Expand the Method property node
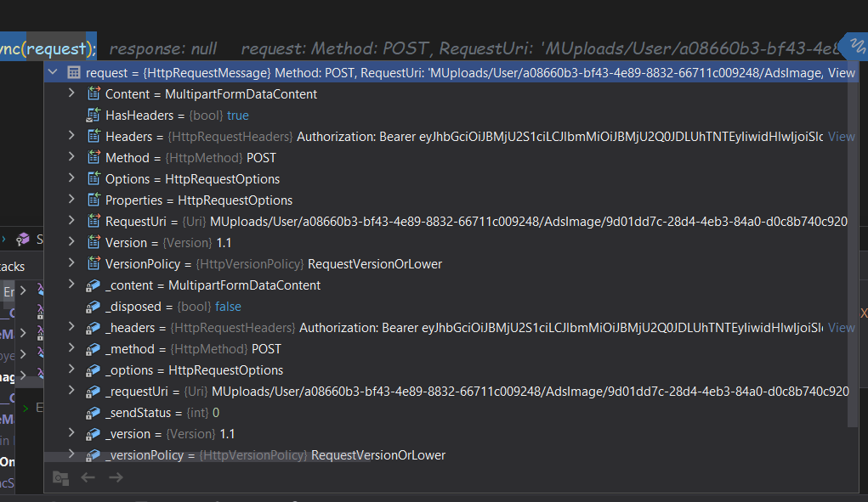Viewport: 868px width, 502px height. pyautogui.click(x=71, y=157)
